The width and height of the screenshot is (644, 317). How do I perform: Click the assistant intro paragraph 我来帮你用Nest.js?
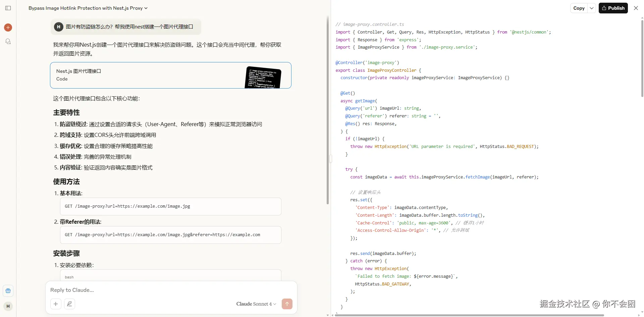coord(167,49)
